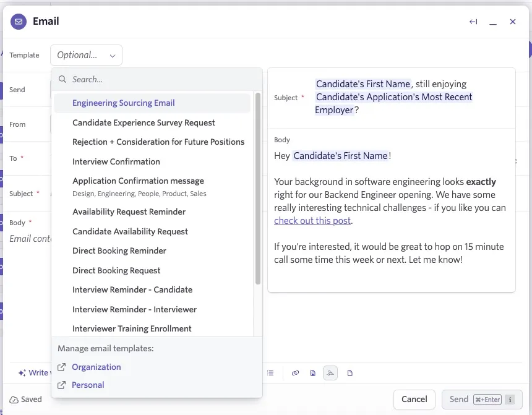Choose Availability Request Reminder template
The width and height of the screenshot is (532, 415).
pyautogui.click(x=152, y=212)
